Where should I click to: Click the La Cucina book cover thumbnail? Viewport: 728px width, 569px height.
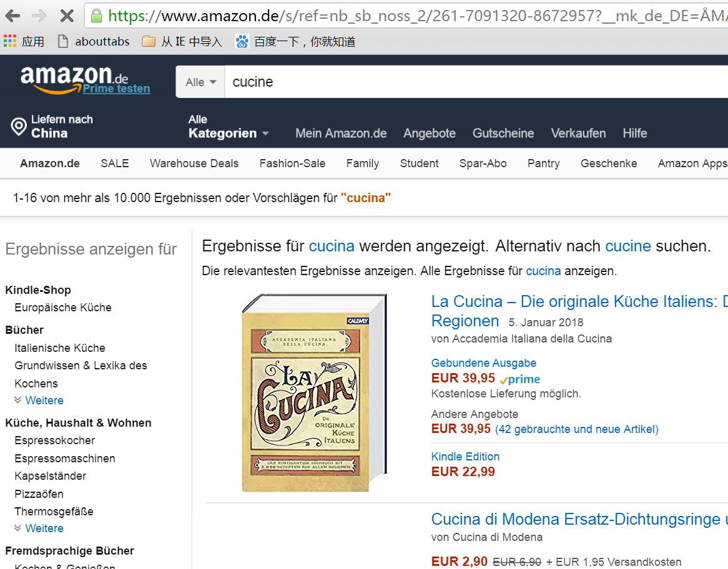click(314, 392)
